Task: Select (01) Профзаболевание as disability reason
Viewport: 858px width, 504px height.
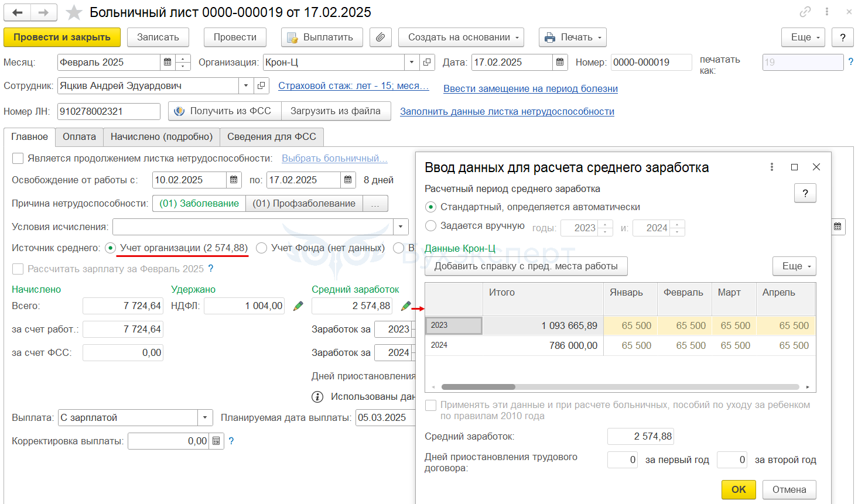Action: point(304,204)
